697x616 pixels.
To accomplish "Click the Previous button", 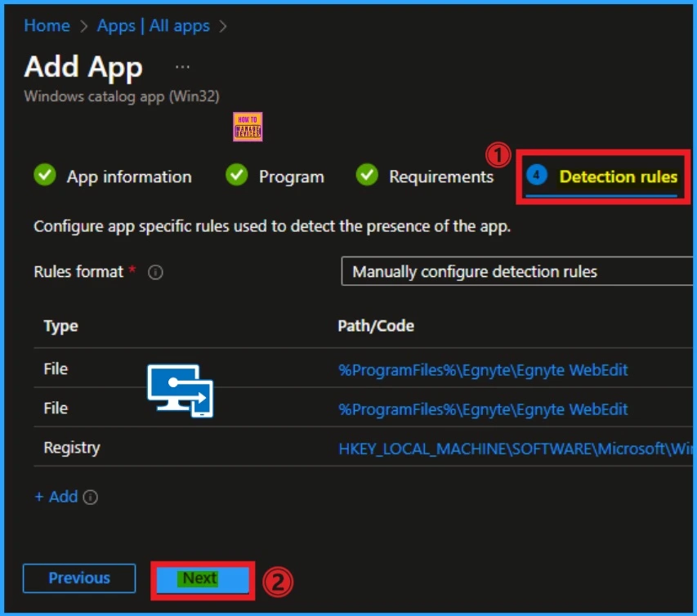I will pos(79,578).
